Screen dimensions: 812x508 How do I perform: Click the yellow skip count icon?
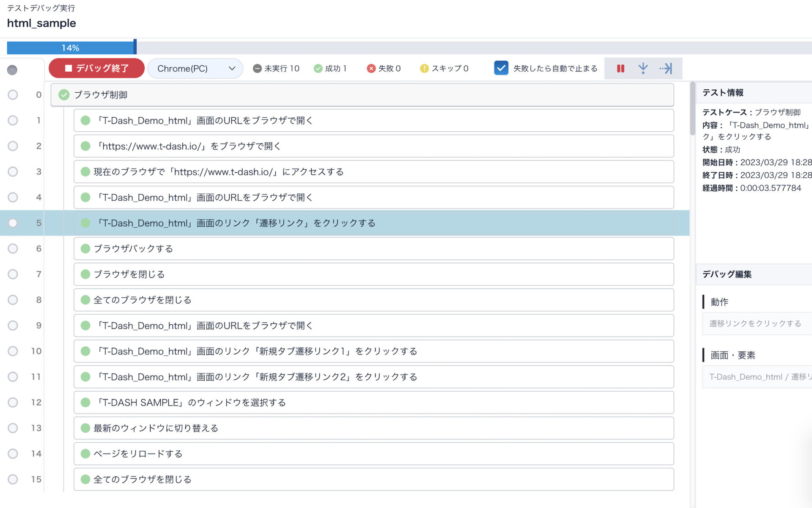(x=424, y=69)
